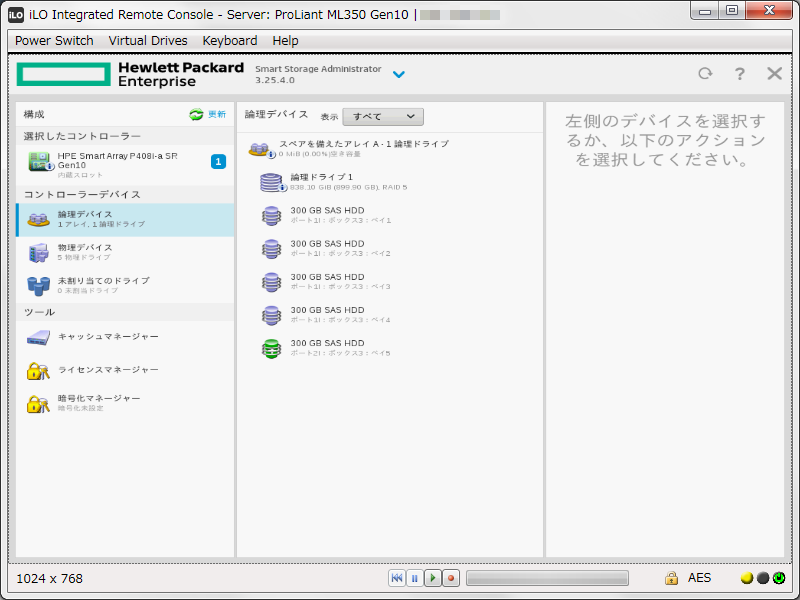This screenshot has width=800, height=600.
Task: Click the console progress bar at bottom
Action: 547,577
